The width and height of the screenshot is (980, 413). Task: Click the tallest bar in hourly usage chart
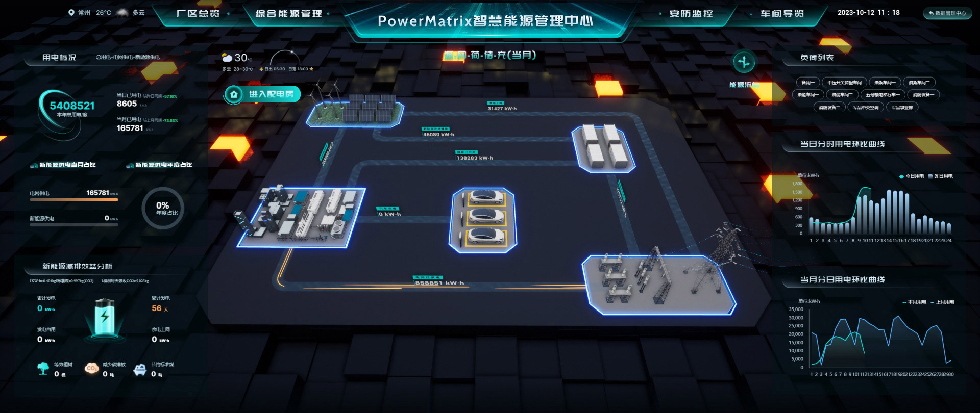tap(889, 212)
